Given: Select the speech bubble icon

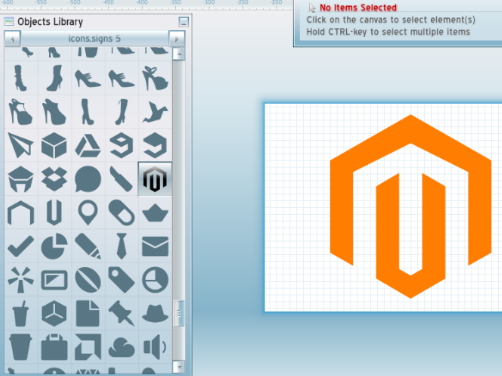Looking at the screenshot, I should [x=88, y=179].
